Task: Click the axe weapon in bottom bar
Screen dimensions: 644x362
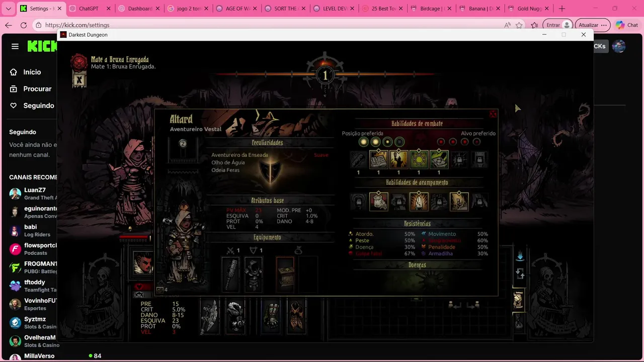Action: point(210,317)
